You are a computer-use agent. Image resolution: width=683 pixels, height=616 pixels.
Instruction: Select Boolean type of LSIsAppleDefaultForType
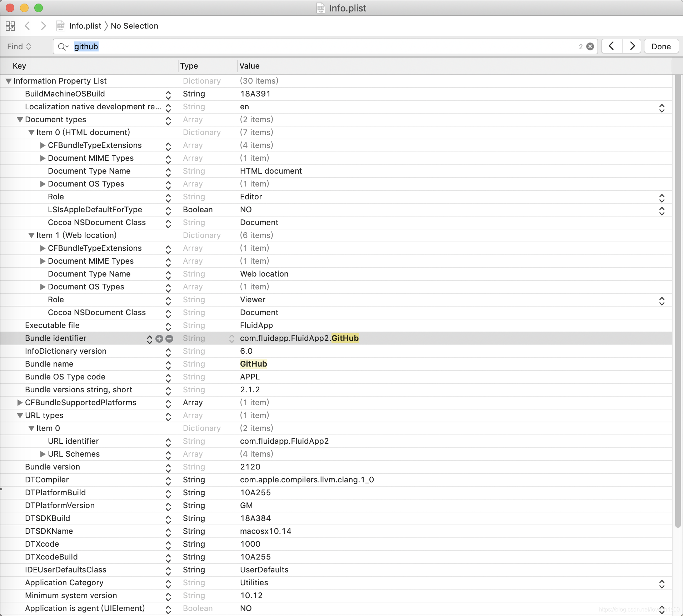[198, 209]
